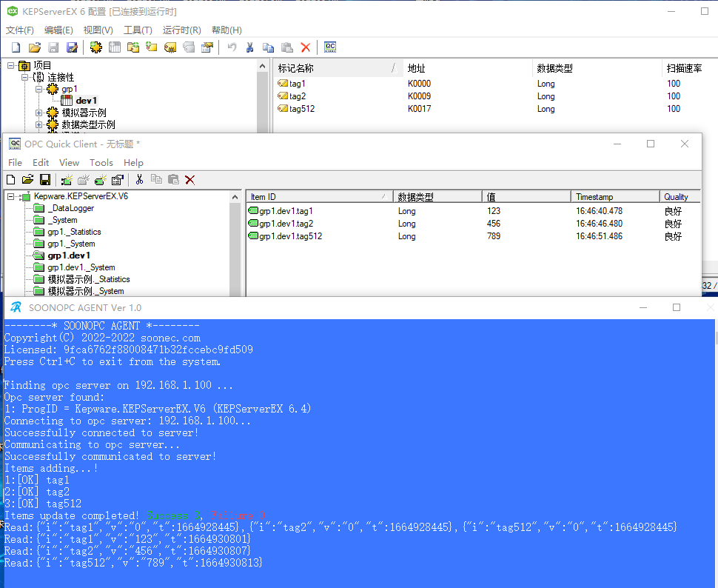
Task: Click value 789 of grp1.dev1.tag512
Action: [494, 236]
